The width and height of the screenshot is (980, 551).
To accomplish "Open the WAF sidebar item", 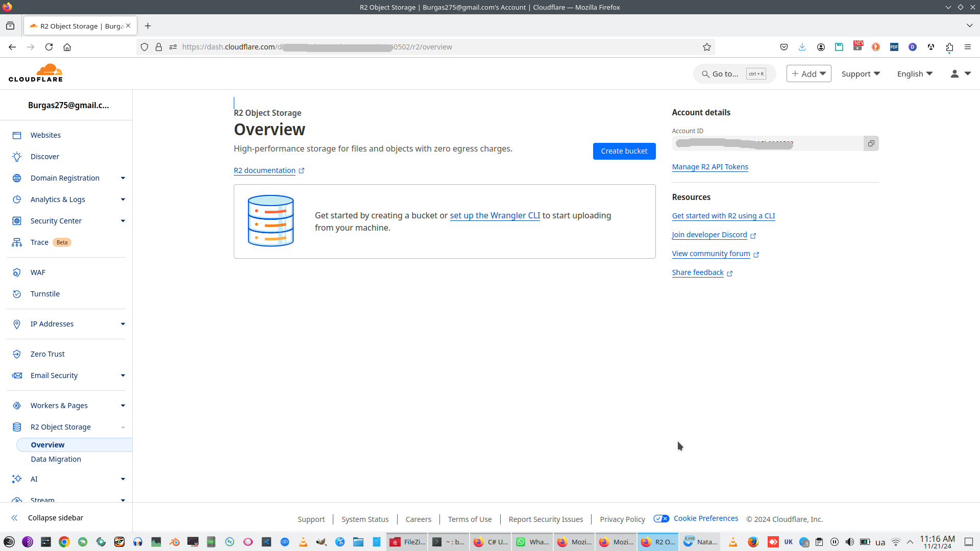I will (38, 272).
